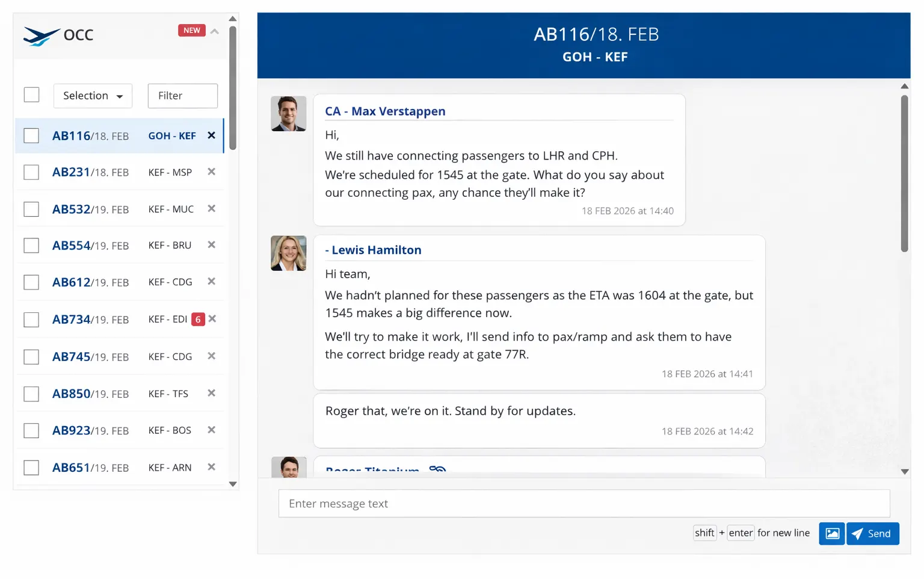Remove AB116 GOH - KEF with its X
The image size is (924, 579).
(211, 135)
